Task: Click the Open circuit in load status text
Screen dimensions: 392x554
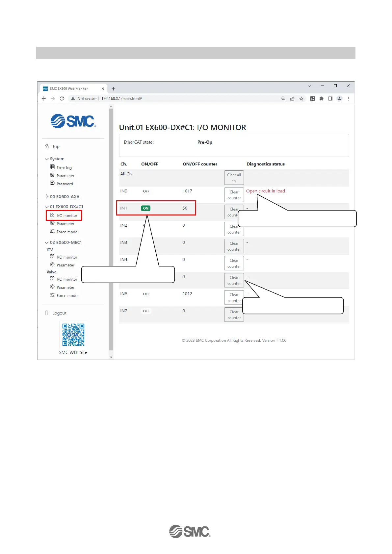Action: point(266,191)
